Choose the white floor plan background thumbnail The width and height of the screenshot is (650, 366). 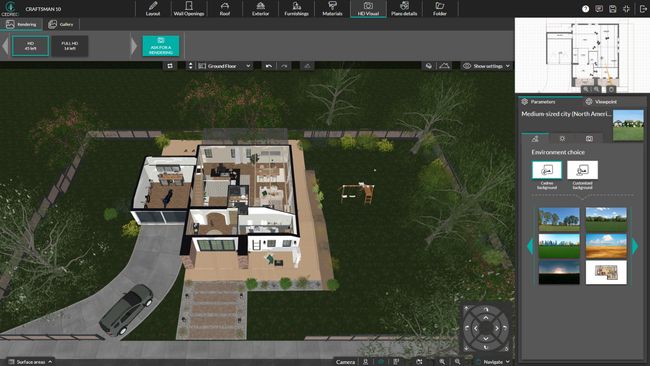[x=606, y=272]
